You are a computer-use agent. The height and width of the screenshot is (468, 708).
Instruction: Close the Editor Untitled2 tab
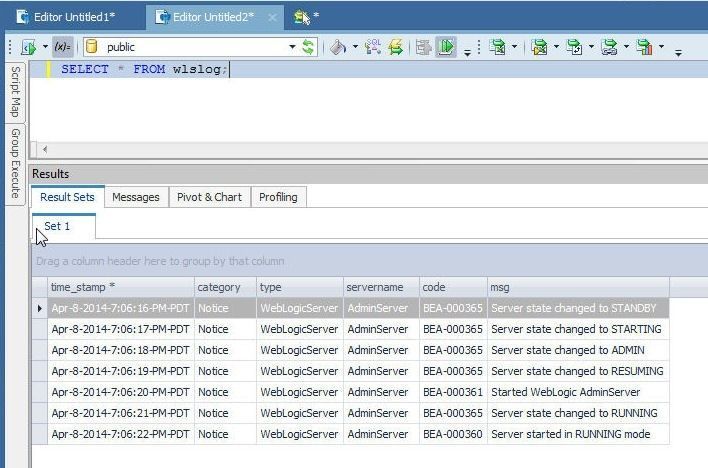(270, 17)
